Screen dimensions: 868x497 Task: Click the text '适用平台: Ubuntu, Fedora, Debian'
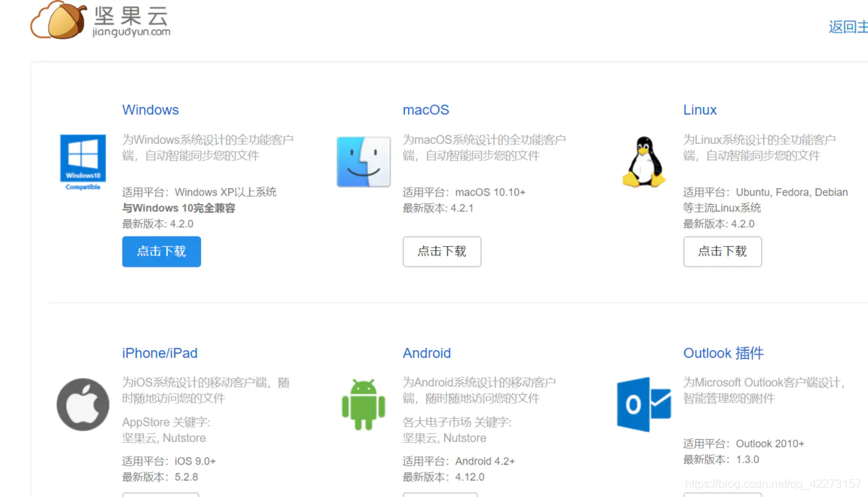766,192
